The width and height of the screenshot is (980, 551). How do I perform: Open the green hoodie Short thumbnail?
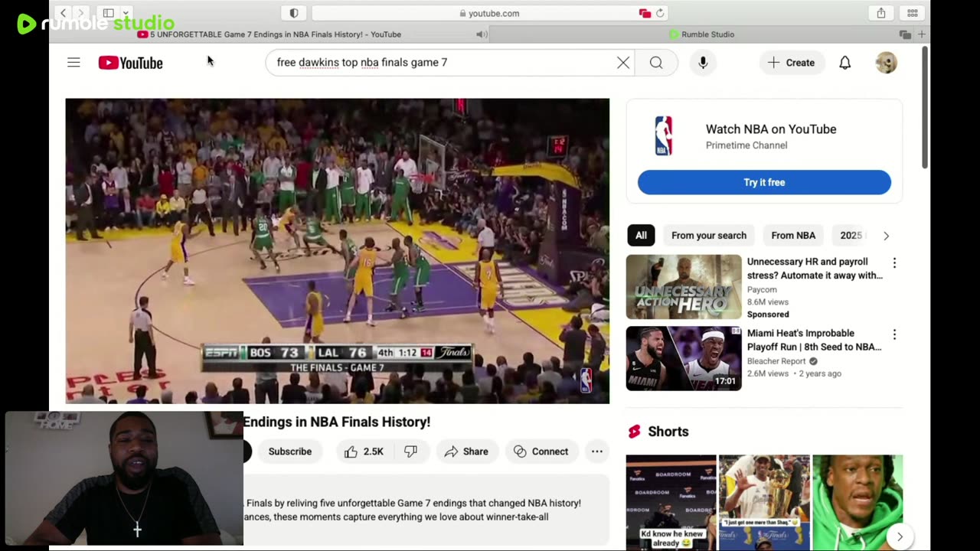(857, 503)
